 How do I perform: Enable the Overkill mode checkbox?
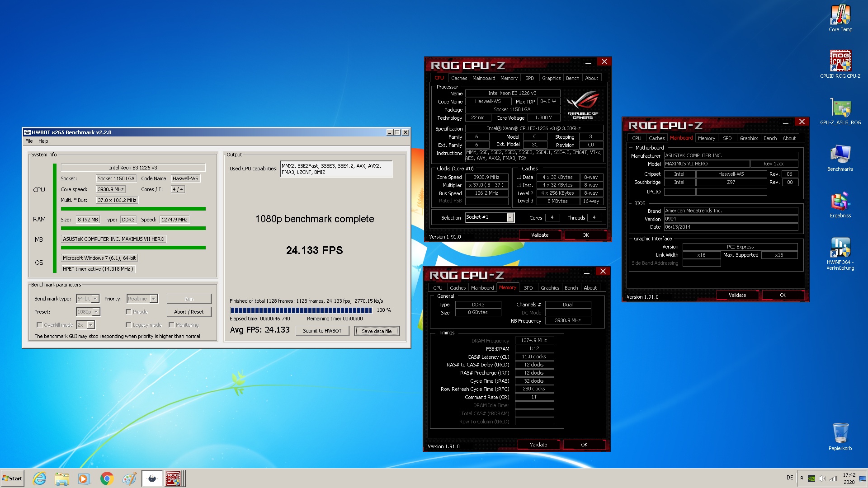pyautogui.click(x=39, y=325)
